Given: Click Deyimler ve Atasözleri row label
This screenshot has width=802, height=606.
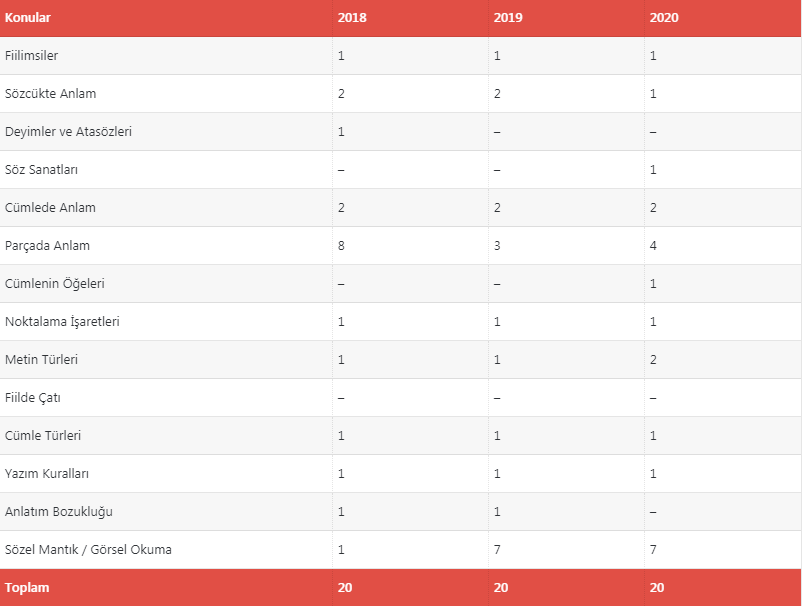Looking at the screenshot, I should (68, 131).
